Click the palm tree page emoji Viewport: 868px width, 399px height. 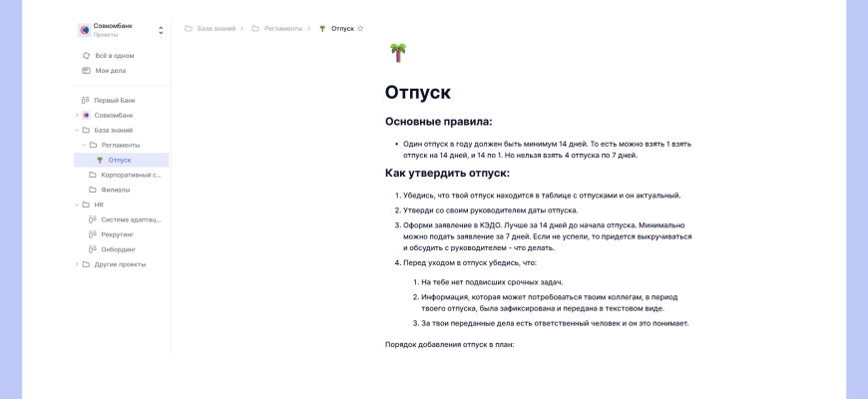(397, 52)
